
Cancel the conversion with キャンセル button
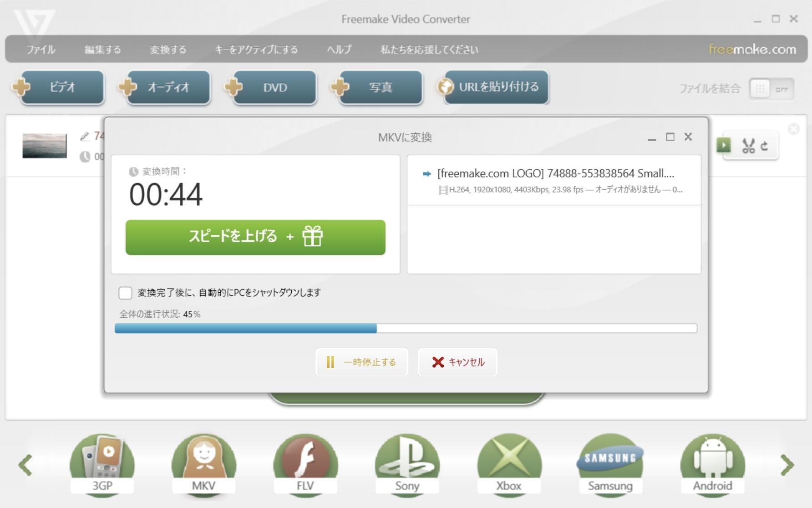(457, 362)
